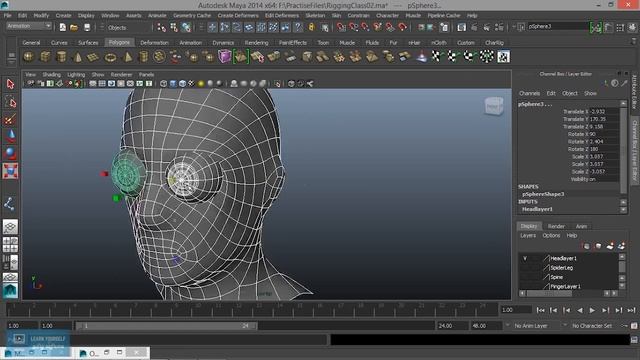This screenshot has height=360, width=640.
Task: Toggle wireframe display in panel toolbar
Action: (x=164, y=84)
